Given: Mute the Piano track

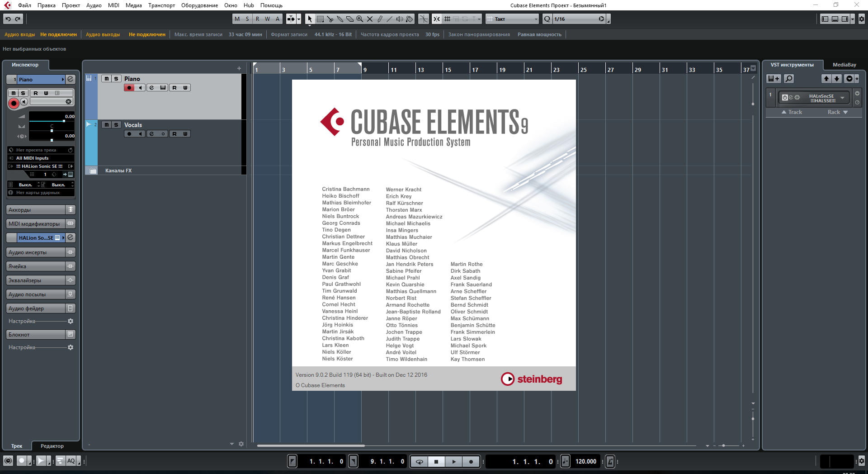Looking at the screenshot, I should coord(106,79).
